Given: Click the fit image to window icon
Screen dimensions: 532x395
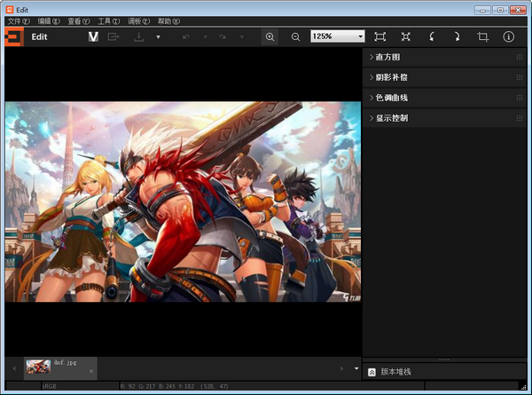Looking at the screenshot, I should [380, 36].
